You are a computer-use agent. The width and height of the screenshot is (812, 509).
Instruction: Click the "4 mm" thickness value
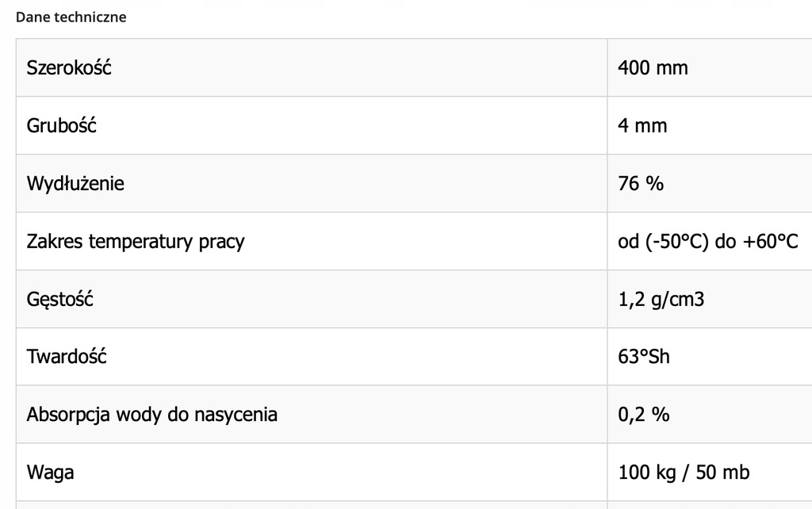click(x=642, y=126)
